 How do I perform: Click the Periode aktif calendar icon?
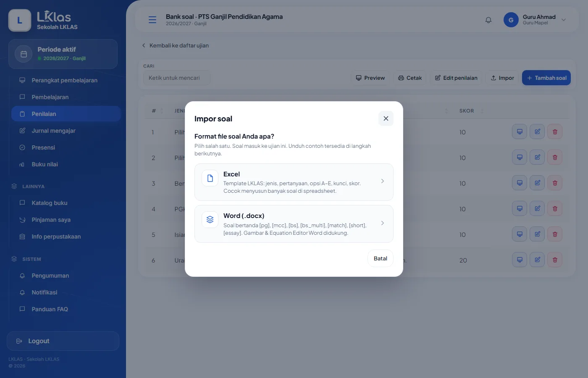click(x=24, y=54)
